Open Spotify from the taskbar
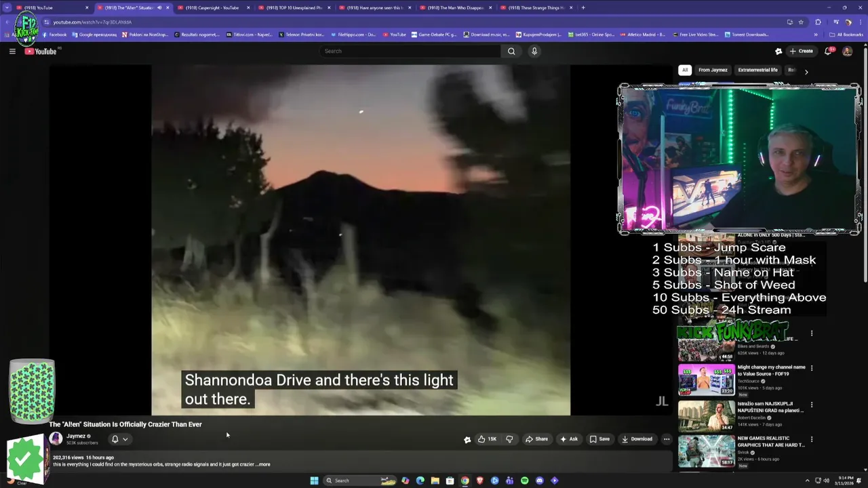The width and height of the screenshot is (868, 488). click(x=524, y=481)
